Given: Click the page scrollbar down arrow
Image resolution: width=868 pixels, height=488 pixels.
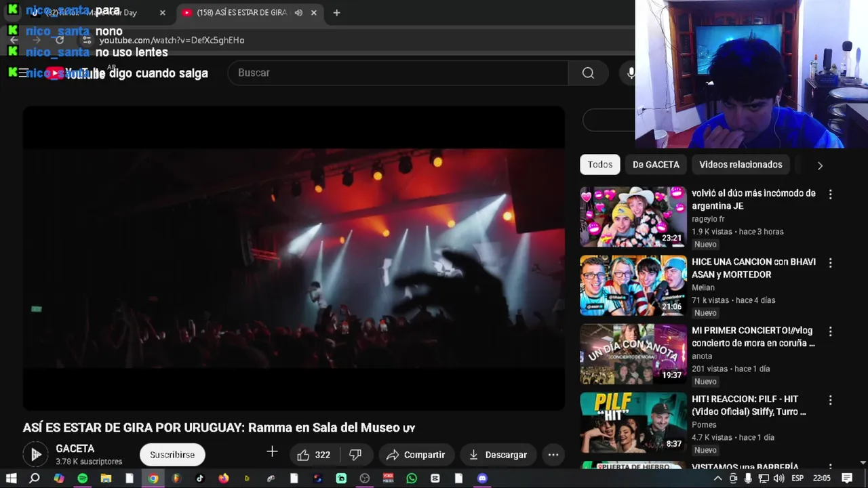Looking at the screenshot, I should point(863,463).
